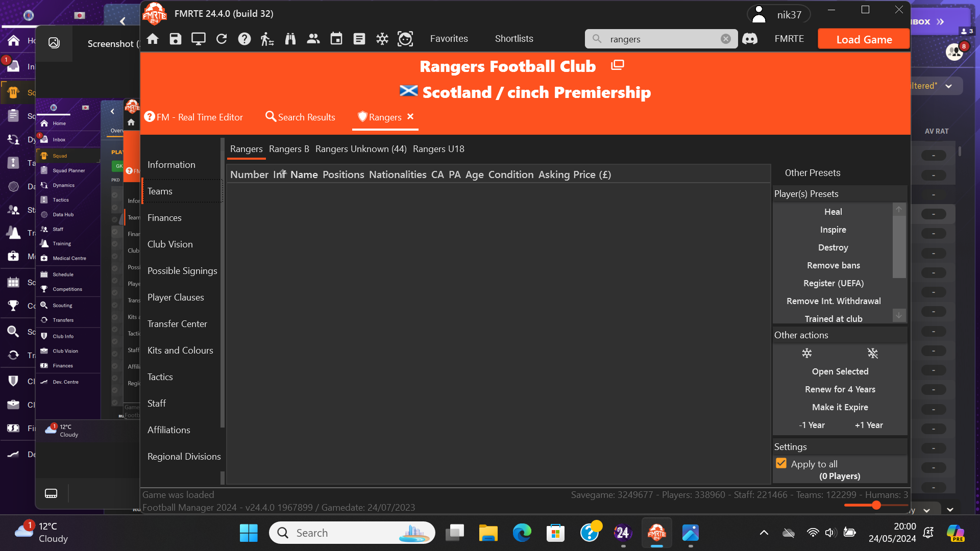Expand the filtered dropdown chevron in Football Manager
The width and height of the screenshot is (980, 551).
948,86
